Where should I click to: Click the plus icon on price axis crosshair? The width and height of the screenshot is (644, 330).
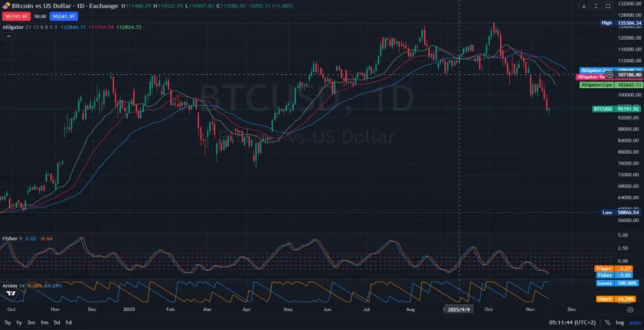point(610,74)
